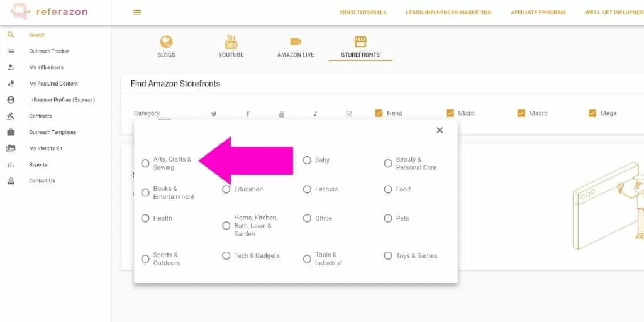Click the My Identity Kit image icon
The width and height of the screenshot is (644, 322).
pos(11,148)
